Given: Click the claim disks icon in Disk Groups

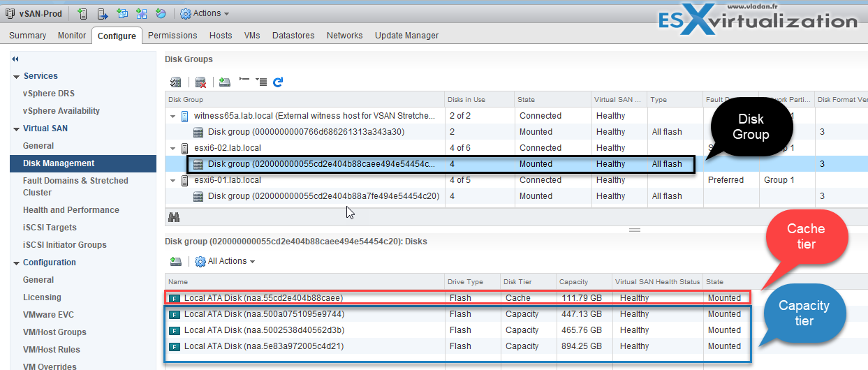Looking at the screenshot, I should coord(175,82).
